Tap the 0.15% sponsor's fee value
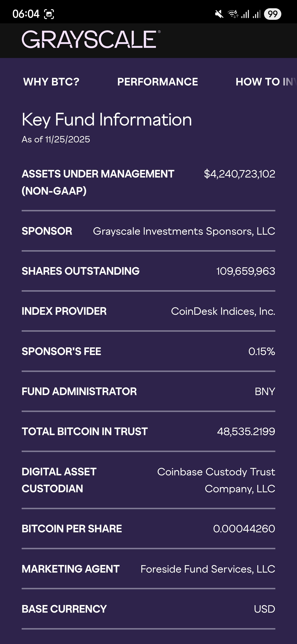The width and height of the screenshot is (297, 644). [x=262, y=352]
